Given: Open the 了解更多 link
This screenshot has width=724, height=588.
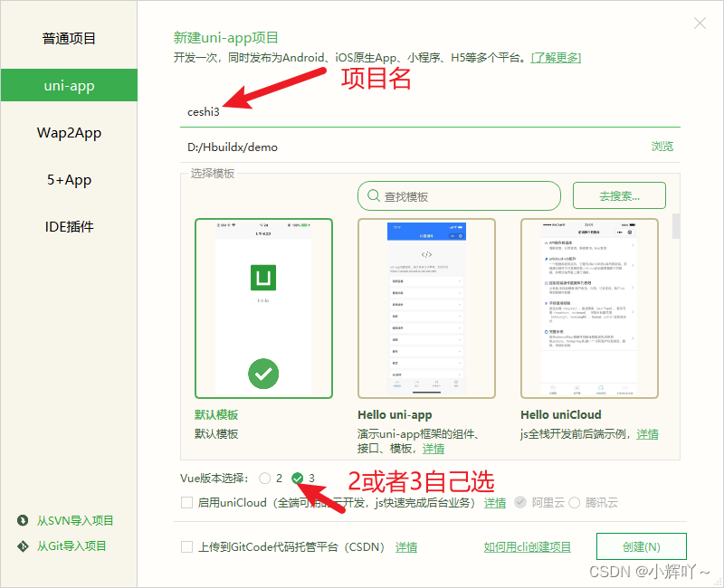Looking at the screenshot, I should coord(556,58).
